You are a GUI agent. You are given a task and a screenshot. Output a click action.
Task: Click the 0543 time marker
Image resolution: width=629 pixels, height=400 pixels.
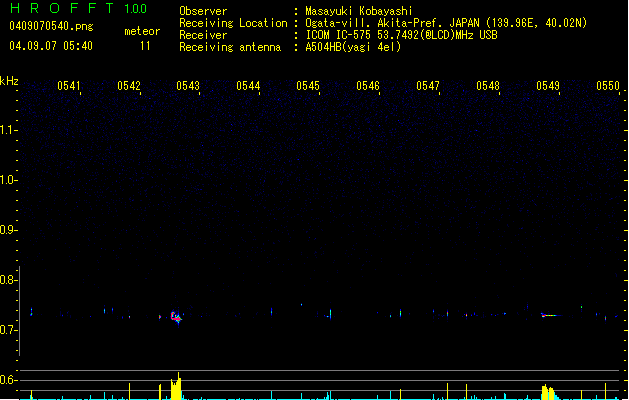click(x=188, y=86)
